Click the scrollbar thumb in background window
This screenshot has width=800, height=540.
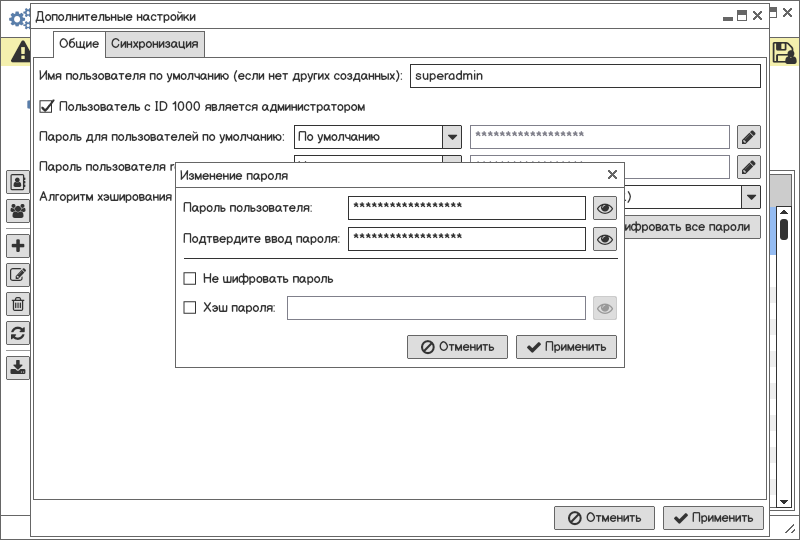tap(784, 229)
